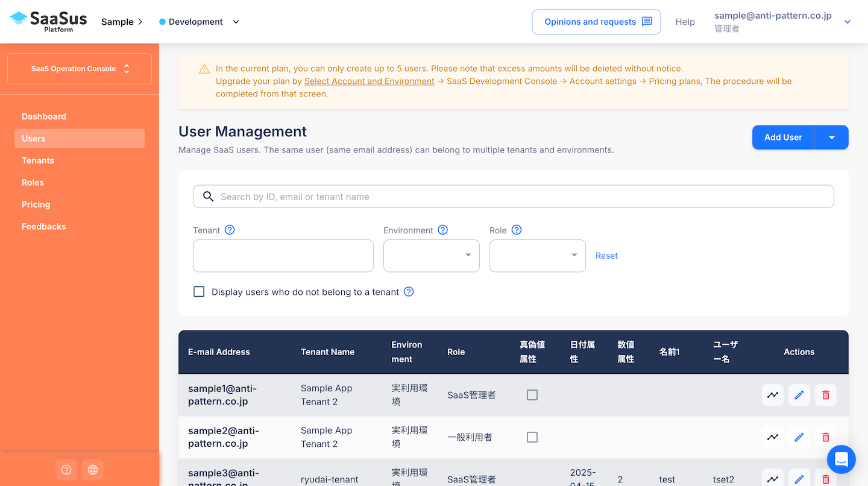The height and width of the screenshot is (486, 868).
Task: Click the search by ID, email or tenant field
Action: point(514,197)
